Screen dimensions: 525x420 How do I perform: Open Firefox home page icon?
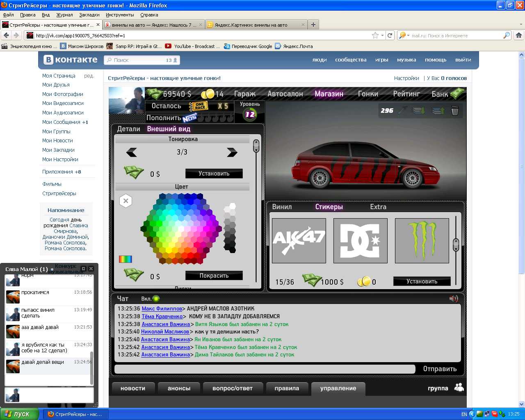(x=519, y=35)
